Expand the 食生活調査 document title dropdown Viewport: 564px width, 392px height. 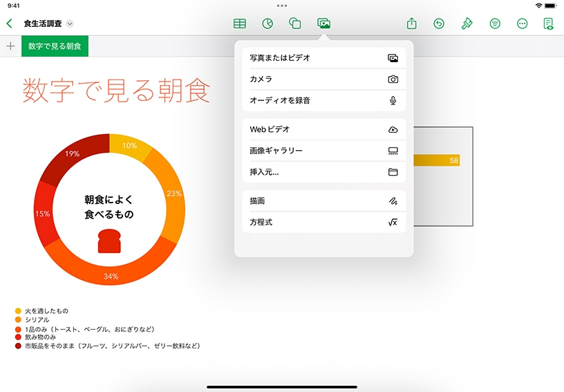point(70,24)
